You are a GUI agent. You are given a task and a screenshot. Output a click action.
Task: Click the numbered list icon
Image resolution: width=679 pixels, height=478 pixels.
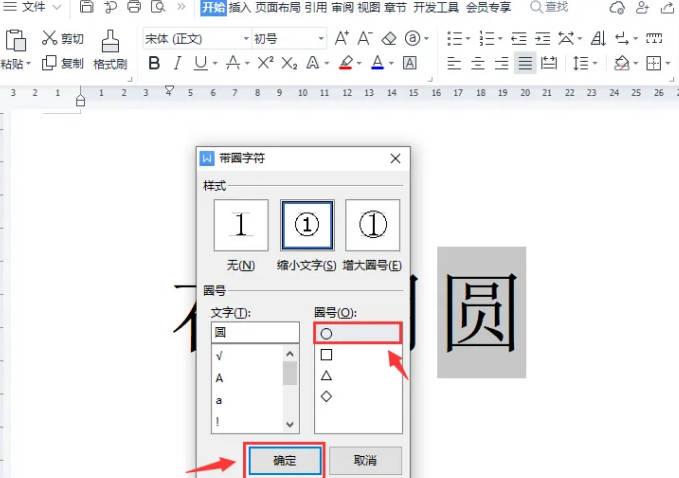click(487, 39)
